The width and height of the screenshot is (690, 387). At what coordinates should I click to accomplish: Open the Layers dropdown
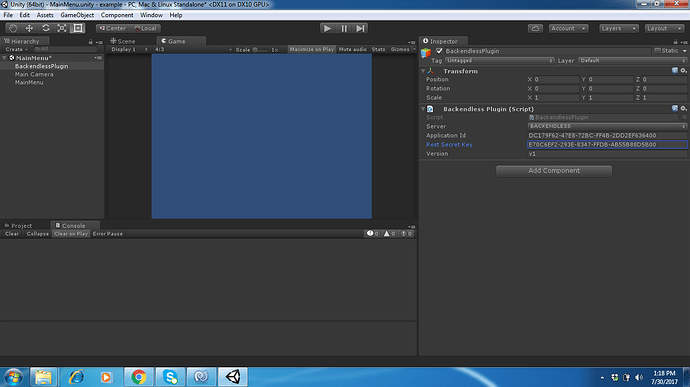[x=618, y=28]
